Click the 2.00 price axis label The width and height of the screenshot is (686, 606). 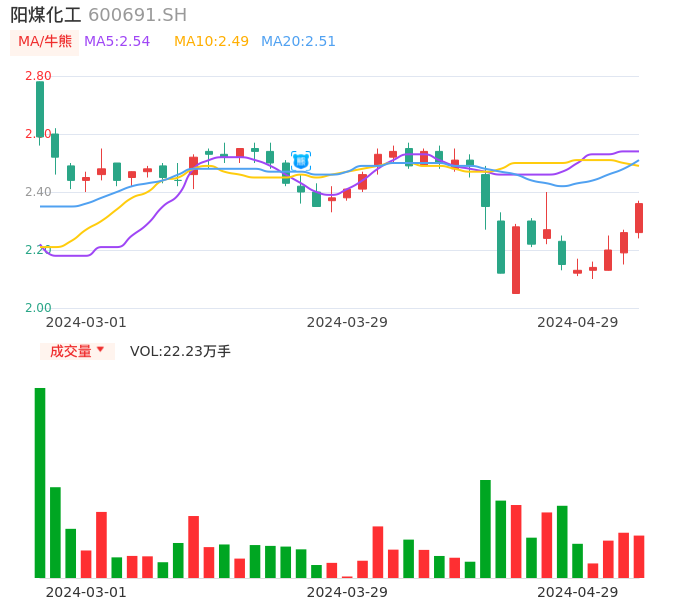38,308
